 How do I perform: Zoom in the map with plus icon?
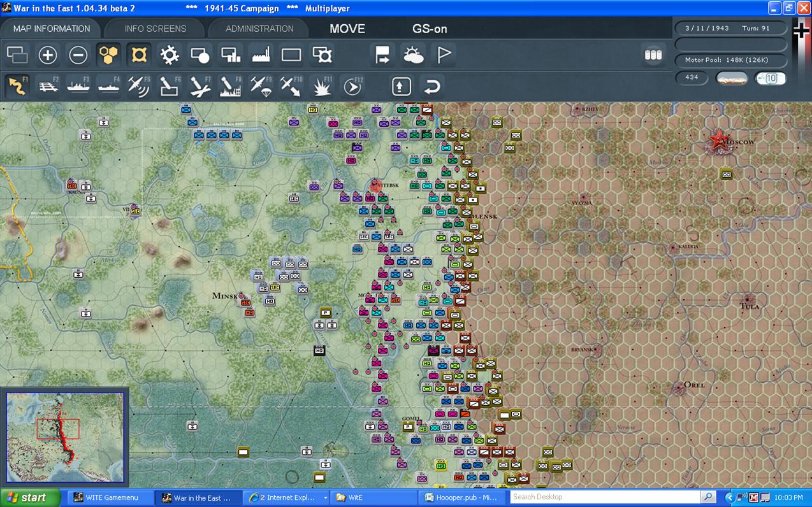tap(48, 55)
